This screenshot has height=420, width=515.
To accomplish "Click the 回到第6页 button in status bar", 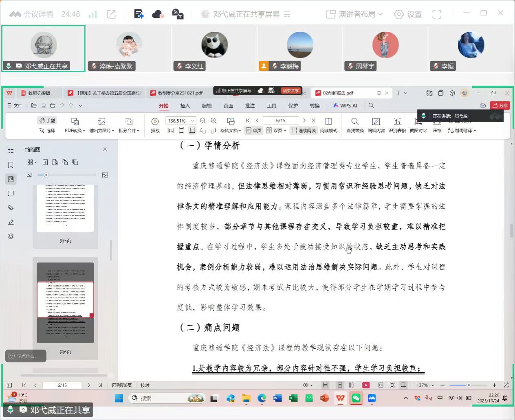I will pyautogui.click(x=122, y=385).
